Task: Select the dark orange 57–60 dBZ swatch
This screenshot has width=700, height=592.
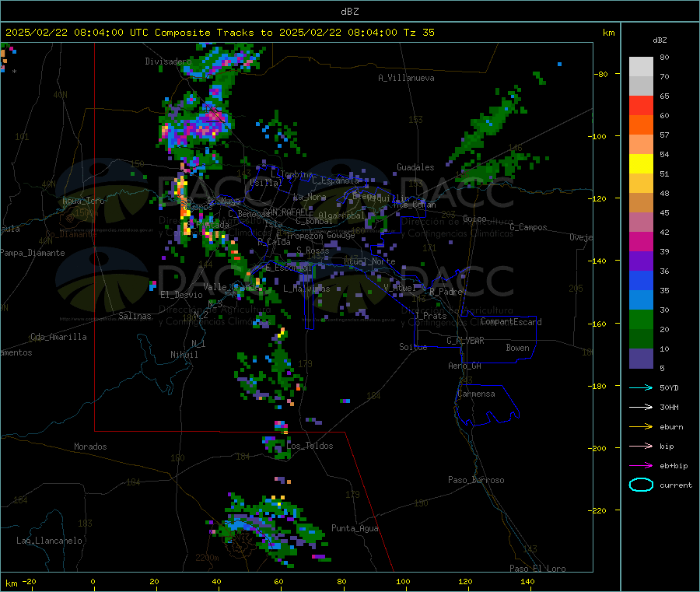Action: 641,125
